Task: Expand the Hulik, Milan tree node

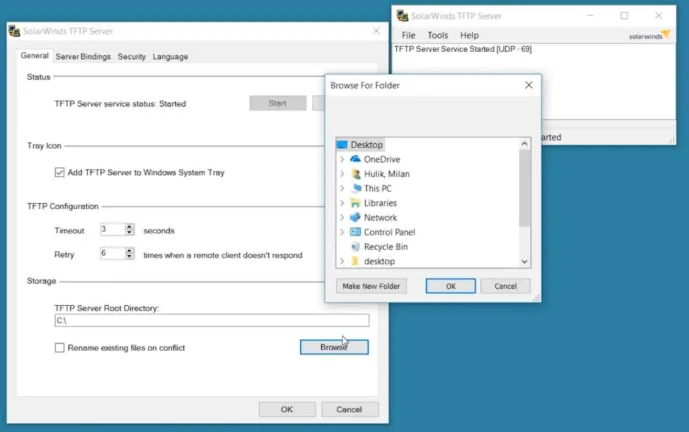Action: [x=342, y=174]
